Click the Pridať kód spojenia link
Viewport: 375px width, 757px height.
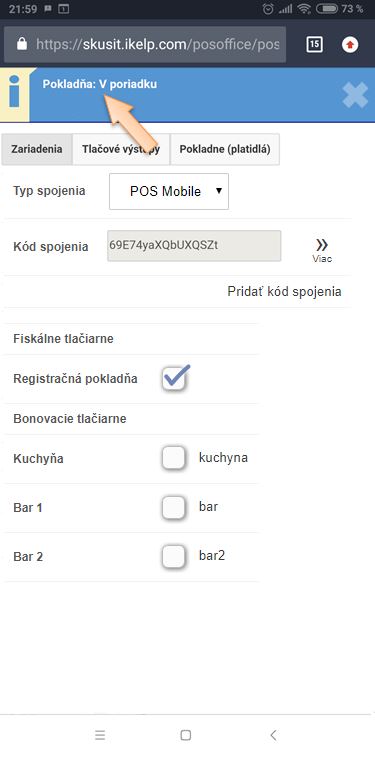point(284,292)
